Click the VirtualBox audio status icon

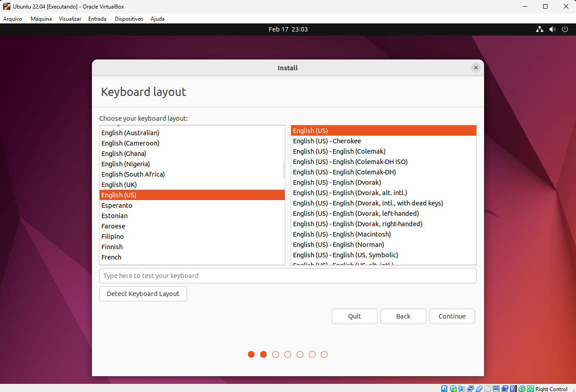[462, 389]
